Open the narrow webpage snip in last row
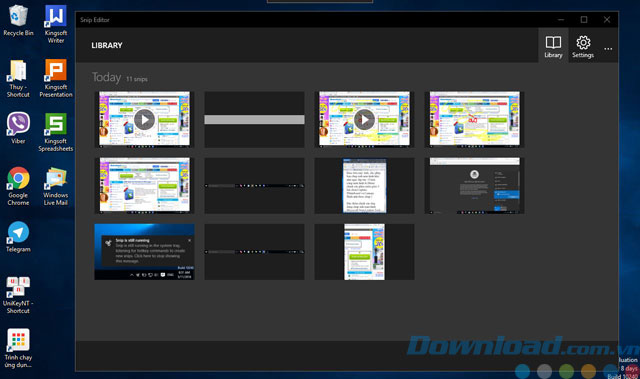This screenshot has width=640, height=379. coord(364,252)
